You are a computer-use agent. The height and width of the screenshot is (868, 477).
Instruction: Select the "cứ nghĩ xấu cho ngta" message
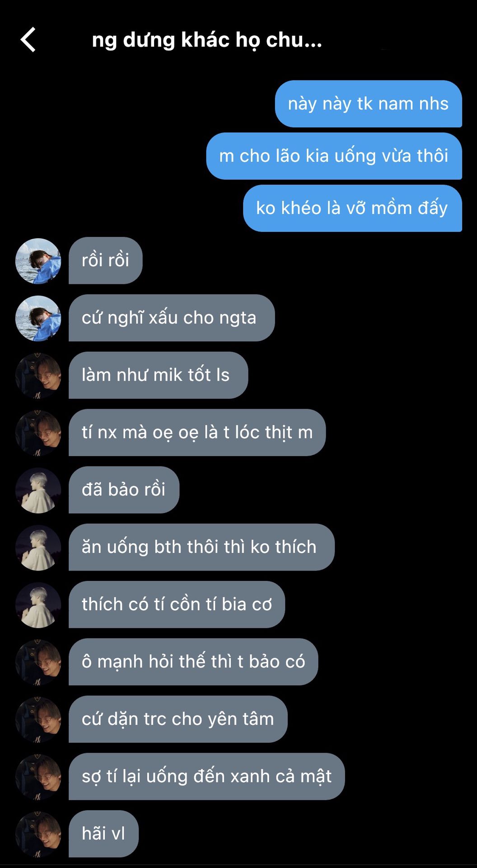[x=172, y=318]
